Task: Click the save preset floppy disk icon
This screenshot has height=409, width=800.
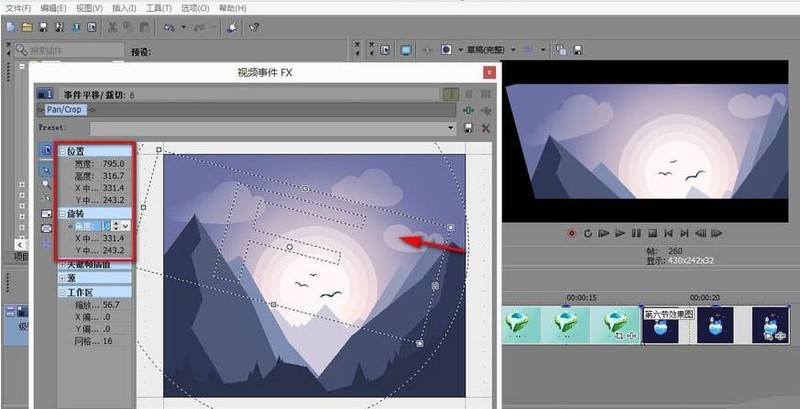Action: coord(468,128)
